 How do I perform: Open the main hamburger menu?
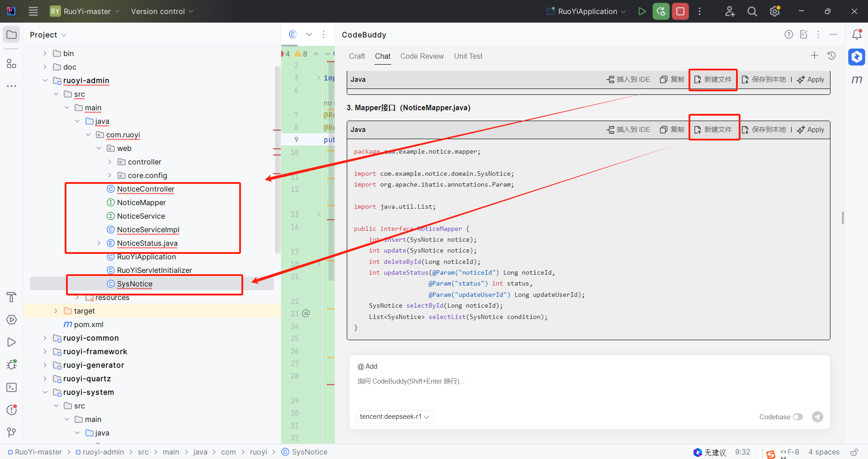(33, 11)
